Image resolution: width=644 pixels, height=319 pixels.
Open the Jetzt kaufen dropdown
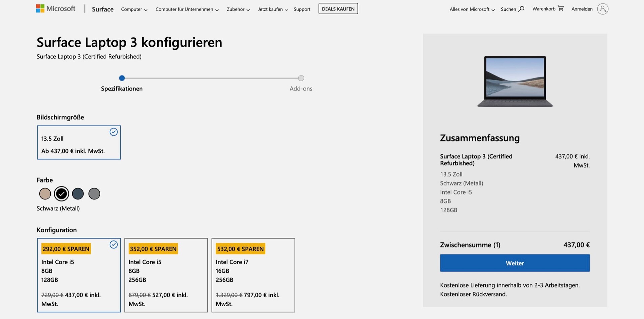click(x=273, y=9)
